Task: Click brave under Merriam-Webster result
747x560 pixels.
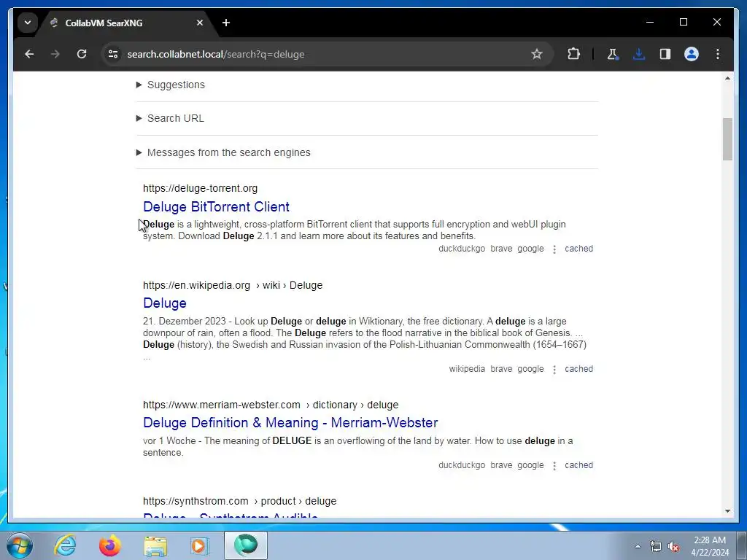Action: pos(501,465)
